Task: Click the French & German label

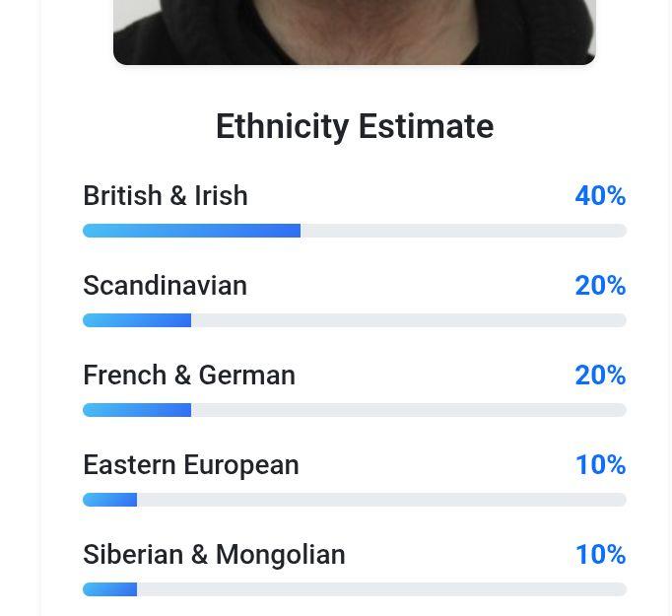Action: (x=189, y=376)
